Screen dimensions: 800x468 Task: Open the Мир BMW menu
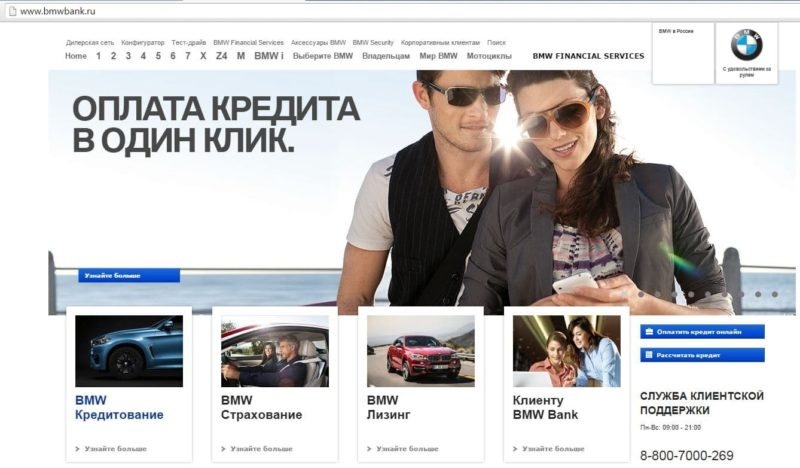(438, 56)
